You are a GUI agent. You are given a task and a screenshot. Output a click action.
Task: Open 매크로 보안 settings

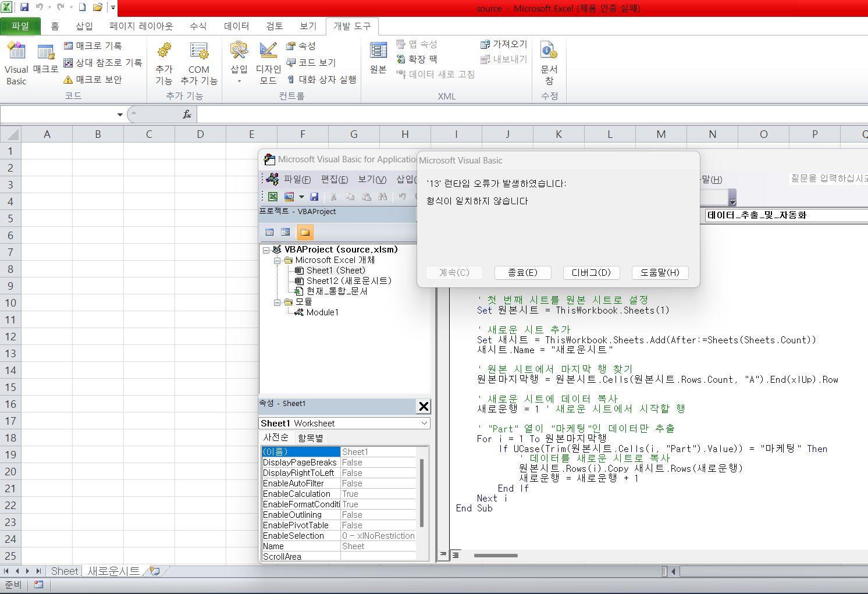93,79
